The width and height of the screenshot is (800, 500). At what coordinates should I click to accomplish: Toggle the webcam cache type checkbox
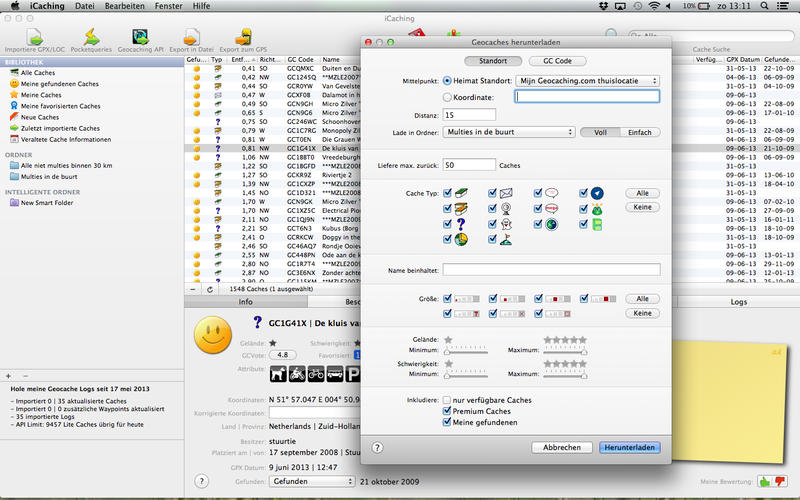coord(492,208)
